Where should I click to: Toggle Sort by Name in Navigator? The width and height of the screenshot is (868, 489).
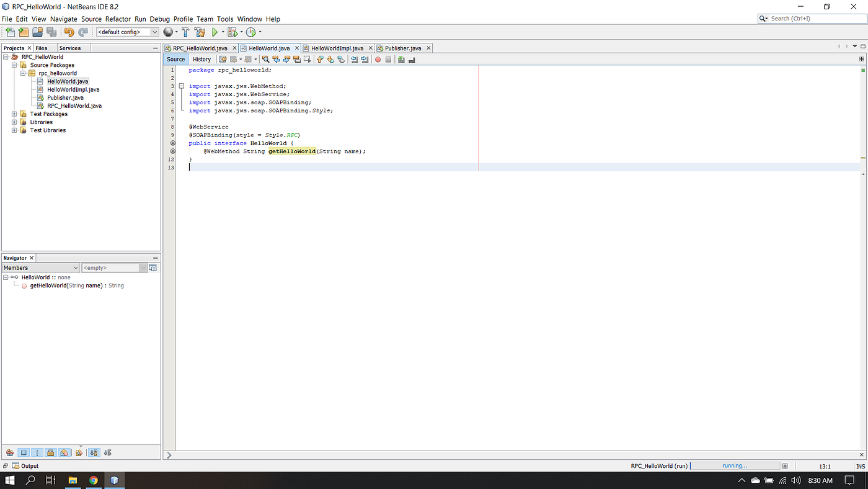click(94, 452)
